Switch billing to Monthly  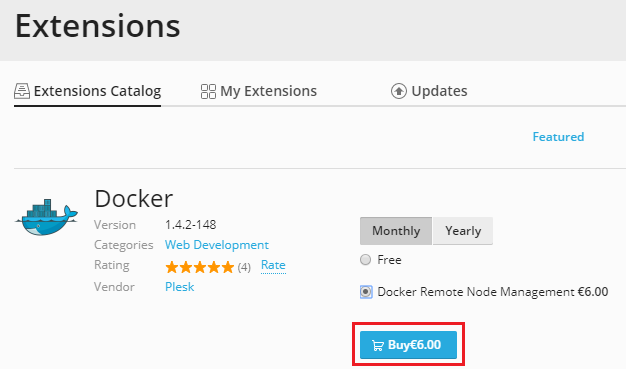[396, 231]
